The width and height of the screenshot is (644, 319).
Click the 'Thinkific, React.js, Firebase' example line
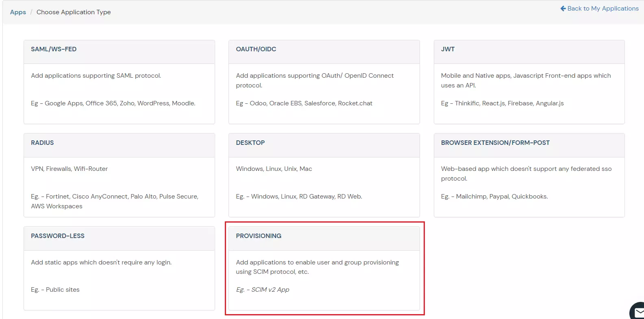502,103
